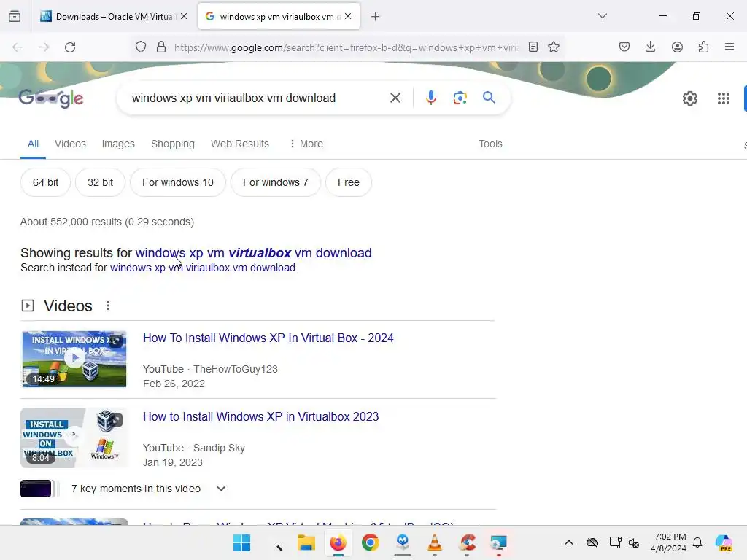Search instead for the original viriaulbox query

click(x=203, y=268)
